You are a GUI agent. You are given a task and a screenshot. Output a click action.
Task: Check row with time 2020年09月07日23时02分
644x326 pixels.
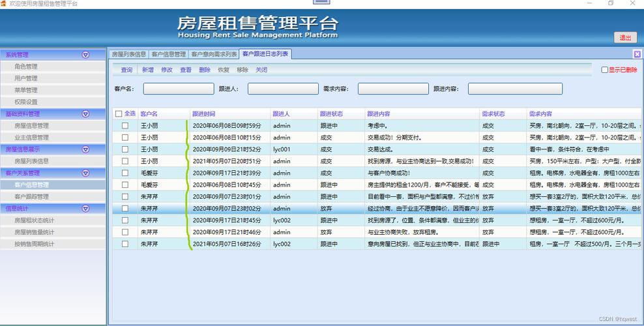tap(125, 209)
